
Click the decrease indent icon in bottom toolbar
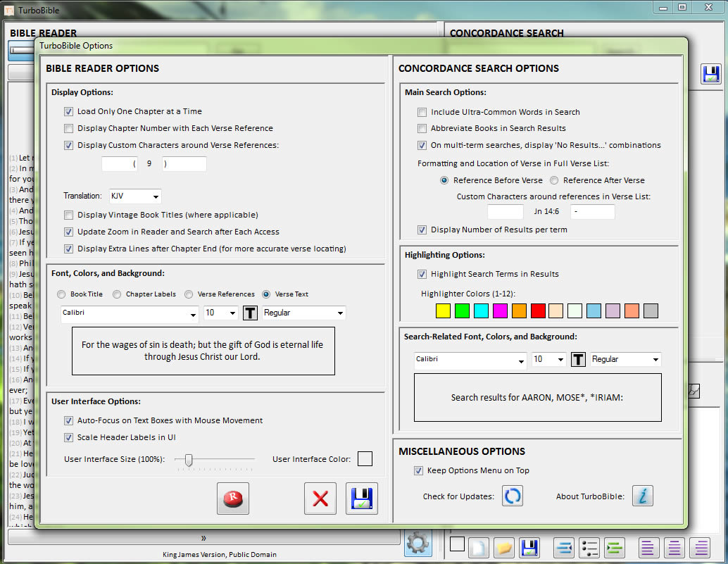click(564, 549)
